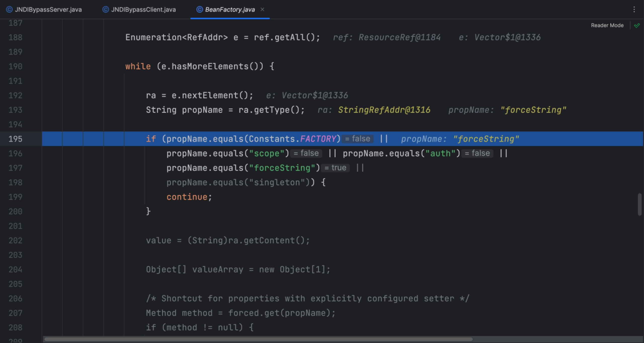Select the BeanFactory.java tab
Image resolution: width=644 pixels, height=343 pixels.
coord(230,10)
